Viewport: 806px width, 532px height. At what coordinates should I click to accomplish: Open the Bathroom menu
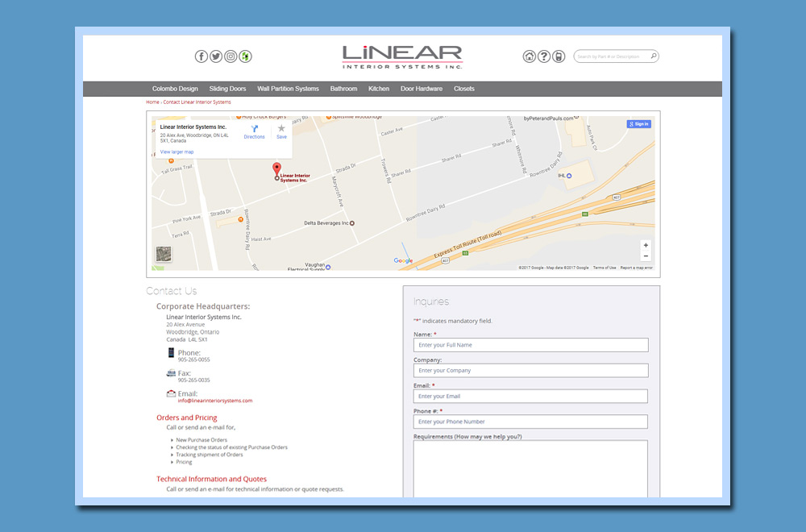(x=343, y=89)
